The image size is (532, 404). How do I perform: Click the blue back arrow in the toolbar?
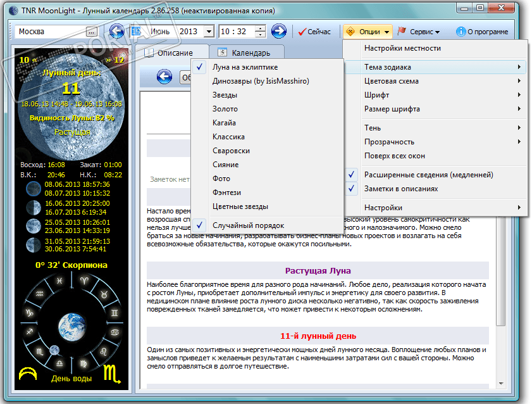click(x=117, y=32)
